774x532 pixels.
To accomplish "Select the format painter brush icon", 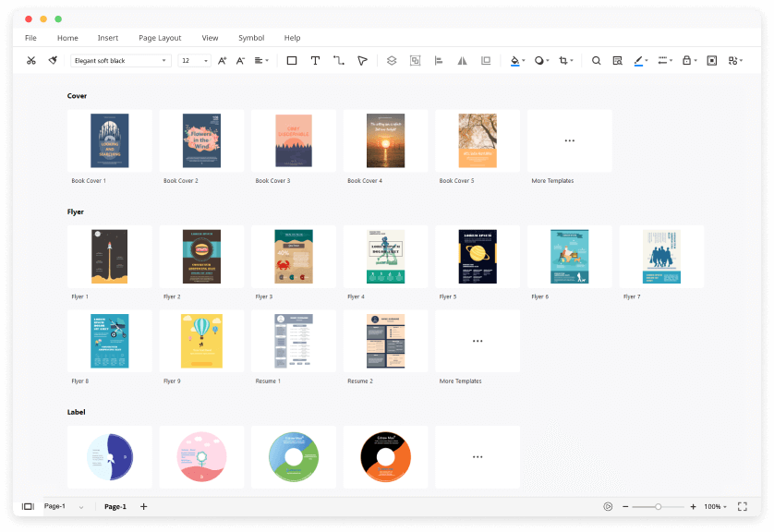I will (53, 61).
